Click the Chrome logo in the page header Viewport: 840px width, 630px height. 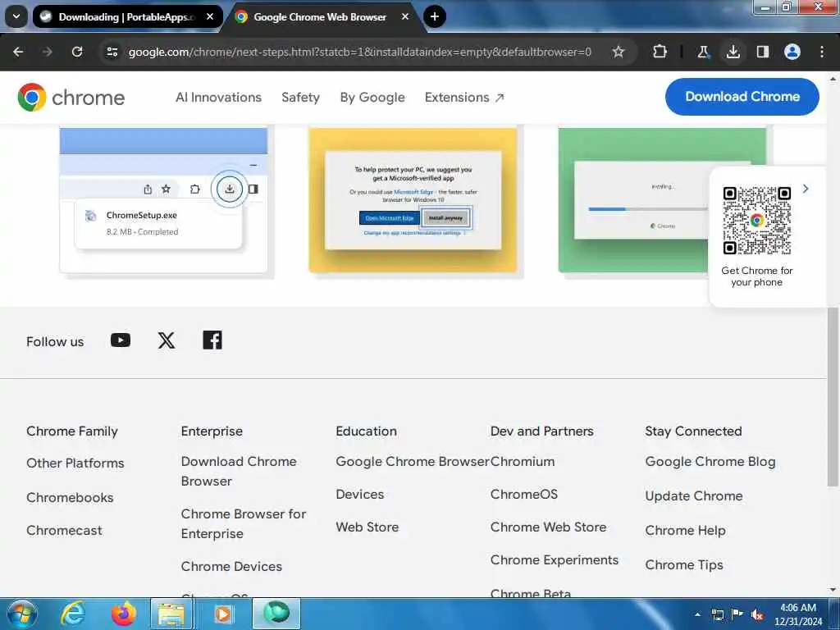[71, 98]
